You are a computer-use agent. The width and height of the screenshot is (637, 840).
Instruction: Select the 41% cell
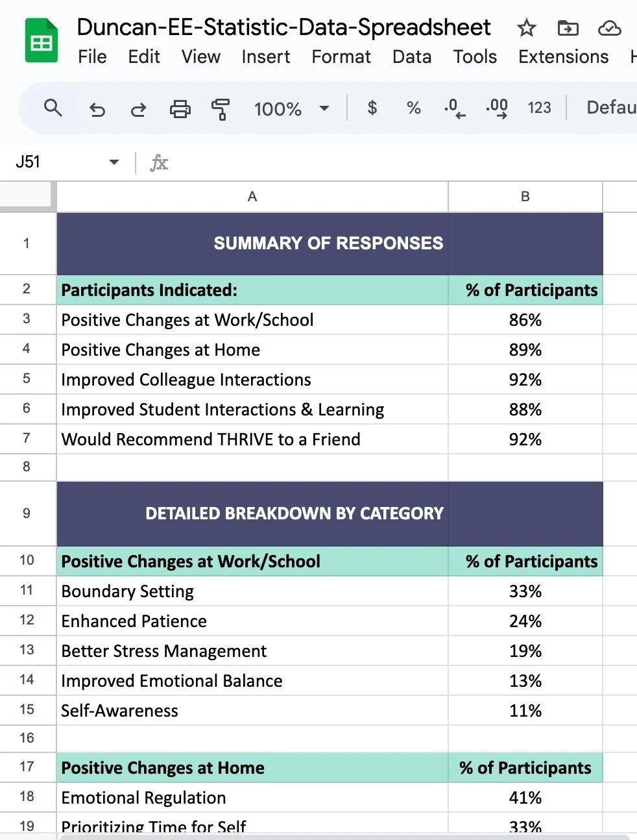tap(525, 798)
